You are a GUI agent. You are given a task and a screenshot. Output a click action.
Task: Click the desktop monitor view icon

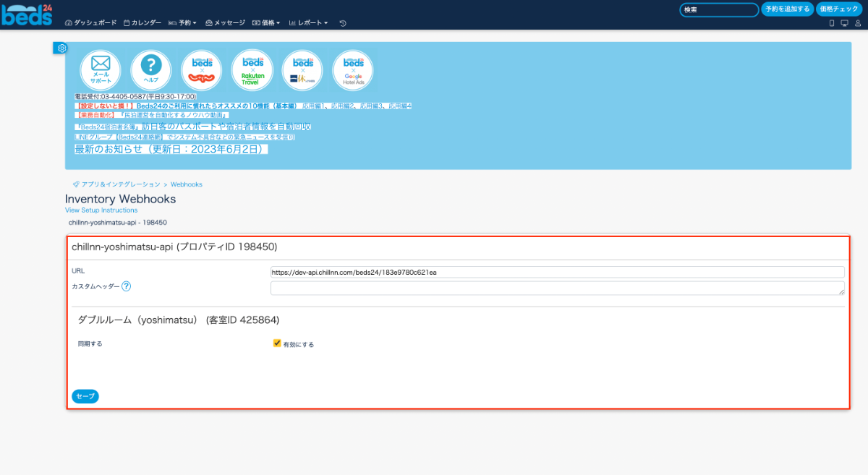tap(844, 23)
